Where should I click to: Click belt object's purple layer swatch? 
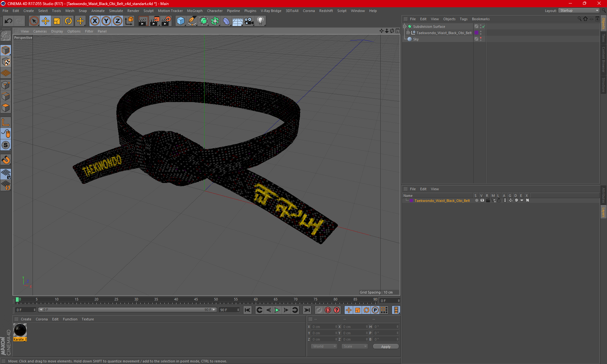coord(476,33)
